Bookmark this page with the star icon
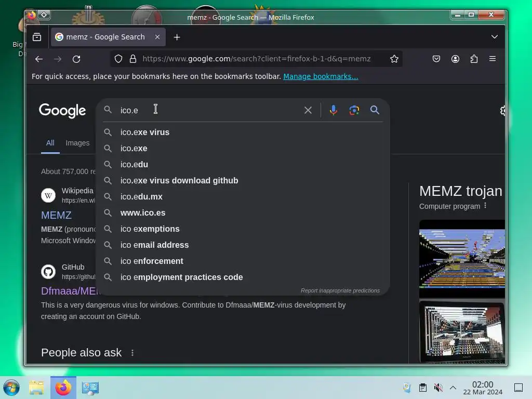Screen dimensions: 532x399 click(394, 59)
